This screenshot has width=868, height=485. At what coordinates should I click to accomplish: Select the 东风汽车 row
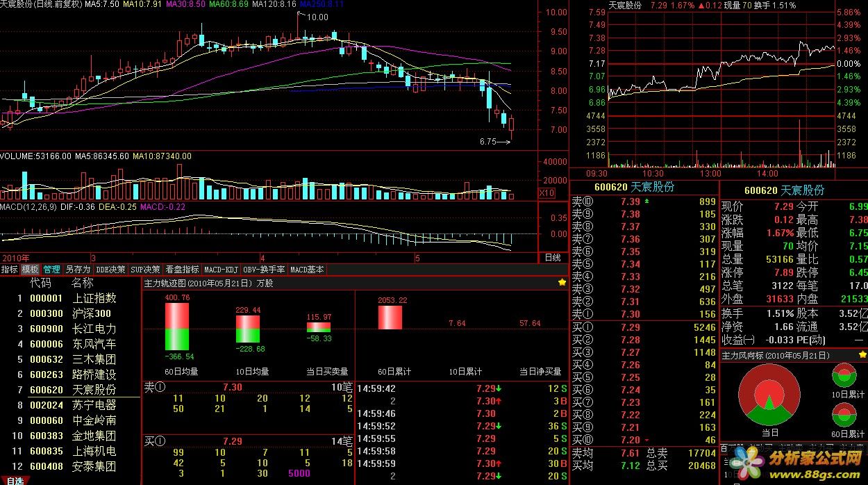[70, 344]
